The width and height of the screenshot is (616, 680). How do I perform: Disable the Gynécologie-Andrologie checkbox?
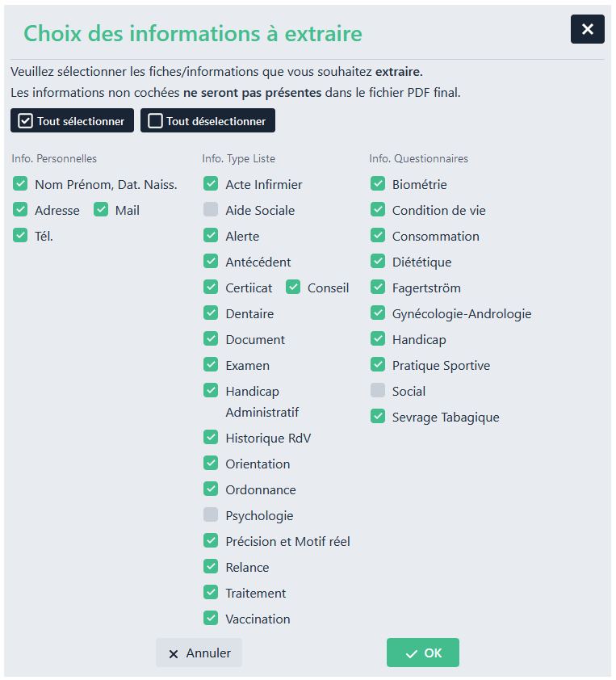(x=378, y=313)
